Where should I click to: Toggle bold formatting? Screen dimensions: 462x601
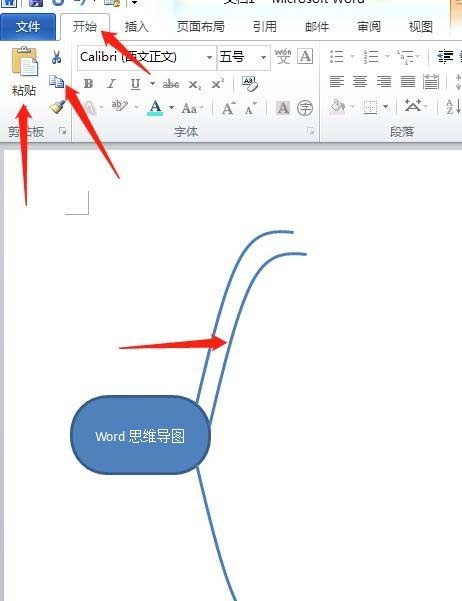coord(88,84)
